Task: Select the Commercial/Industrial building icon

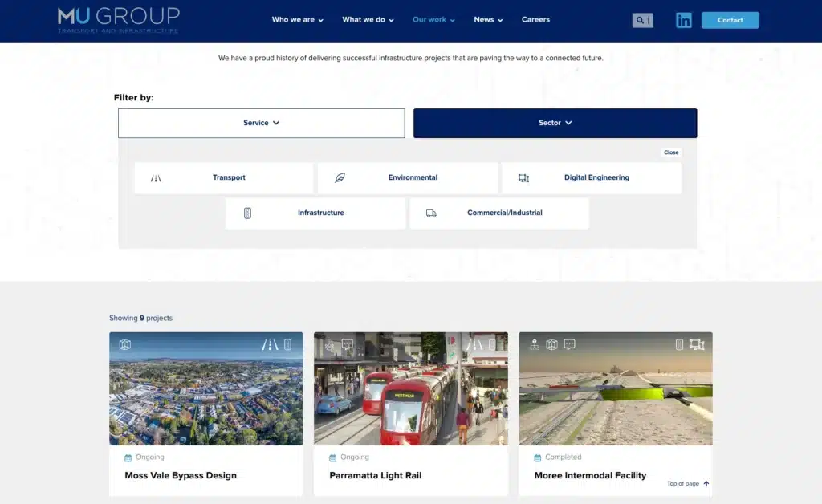Action: point(431,213)
